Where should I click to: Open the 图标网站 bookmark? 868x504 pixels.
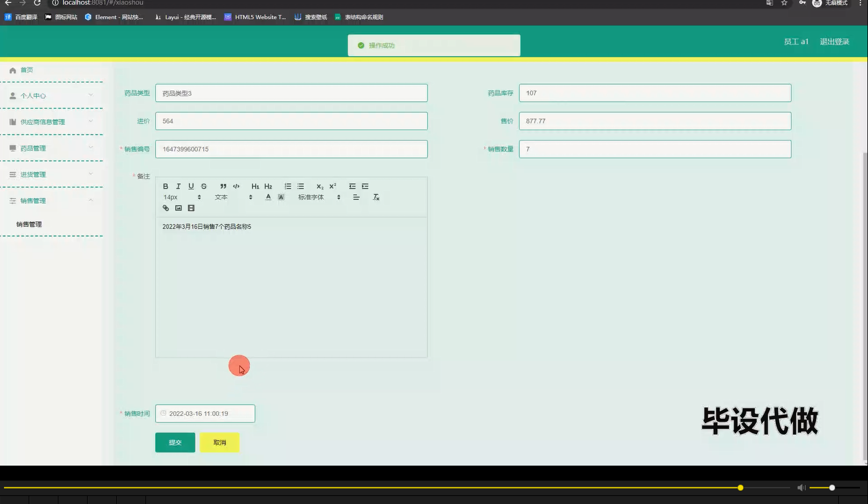(x=61, y=17)
